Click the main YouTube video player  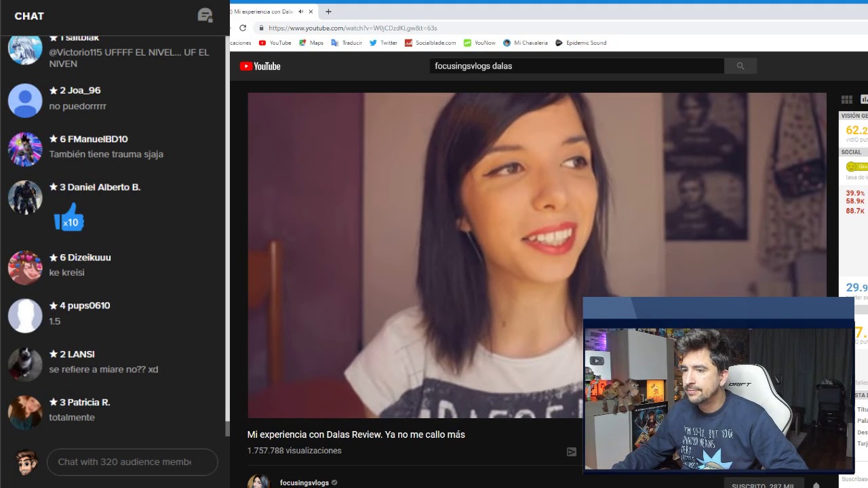point(536,255)
